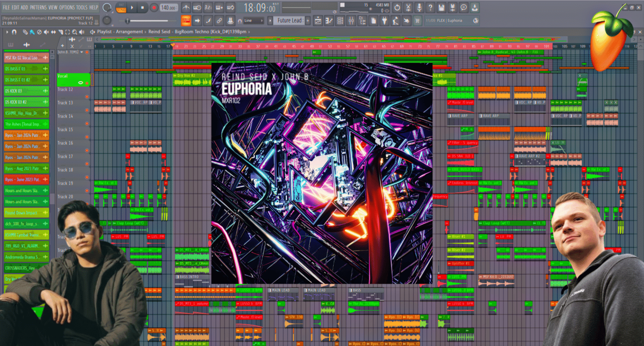The width and height of the screenshot is (644, 346).
Task: Click the microphone one-click recording icon
Action: pyautogui.click(x=419, y=8)
